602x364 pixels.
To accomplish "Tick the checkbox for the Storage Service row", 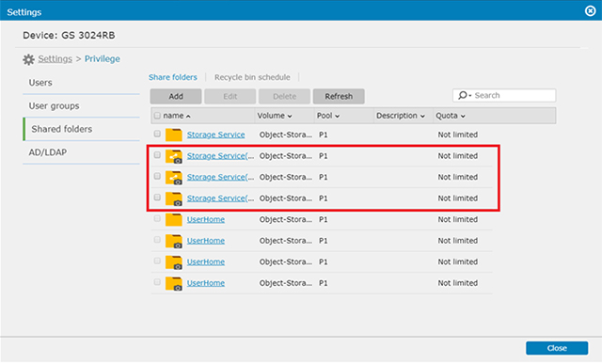I will 157,134.
